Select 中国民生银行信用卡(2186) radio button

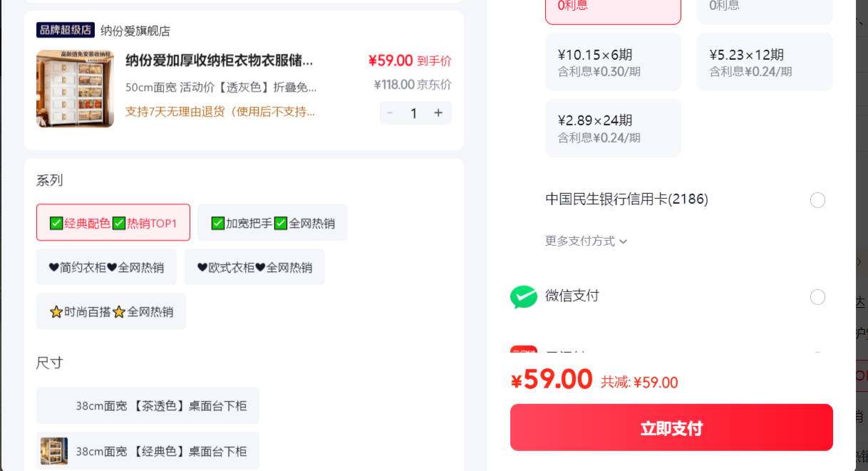click(x=818, y=200)
